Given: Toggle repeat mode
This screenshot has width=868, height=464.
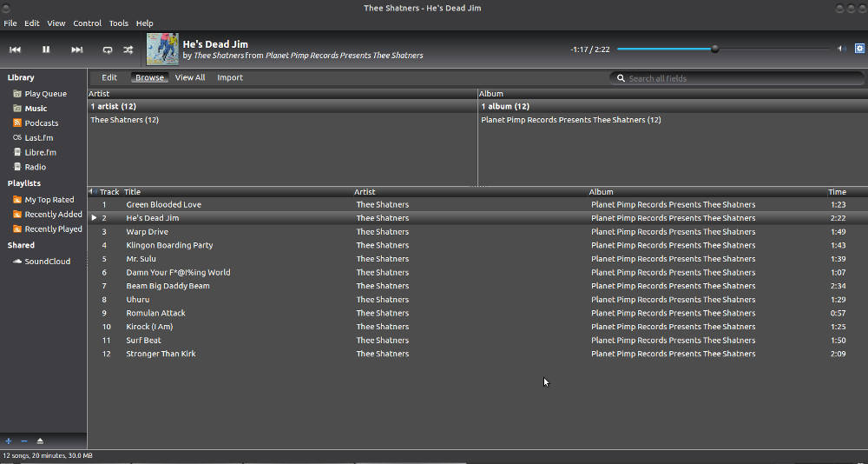Looking at the screenshot, I should (x=108, y=50).
